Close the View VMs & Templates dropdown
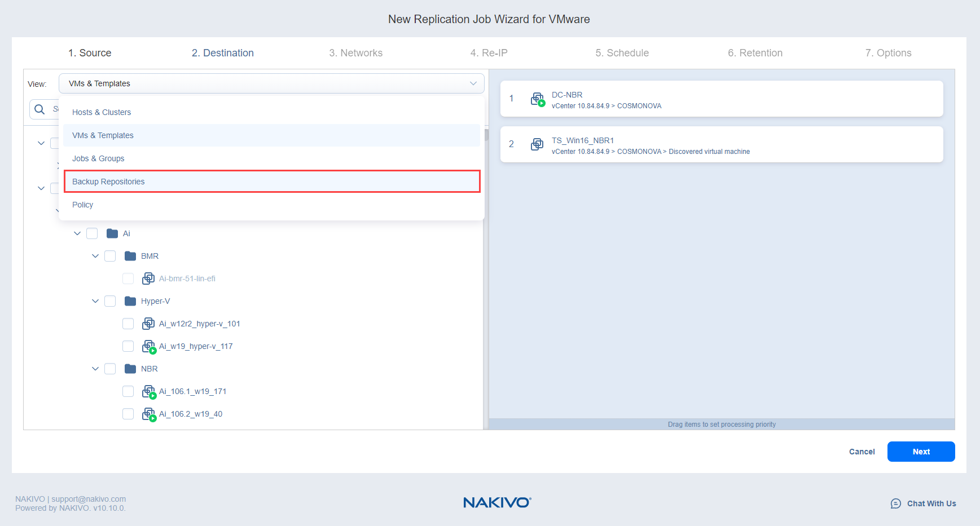Viewport: 980px width, 526px height. (x=473, y=83)
